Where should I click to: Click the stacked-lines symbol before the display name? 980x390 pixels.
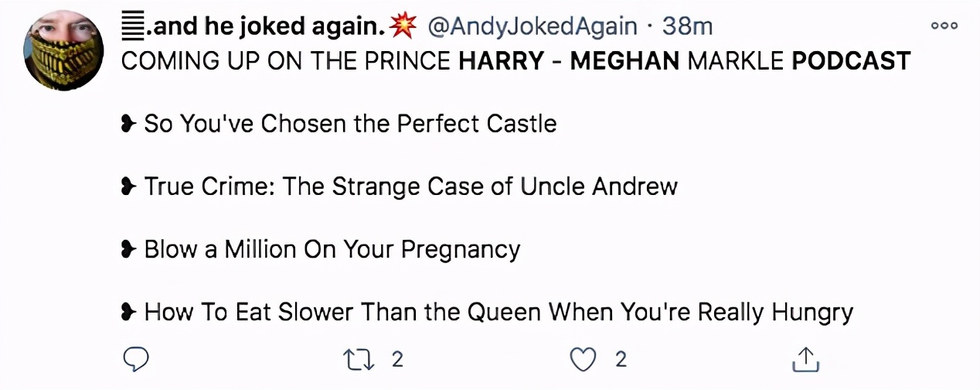tap(132, 27)
